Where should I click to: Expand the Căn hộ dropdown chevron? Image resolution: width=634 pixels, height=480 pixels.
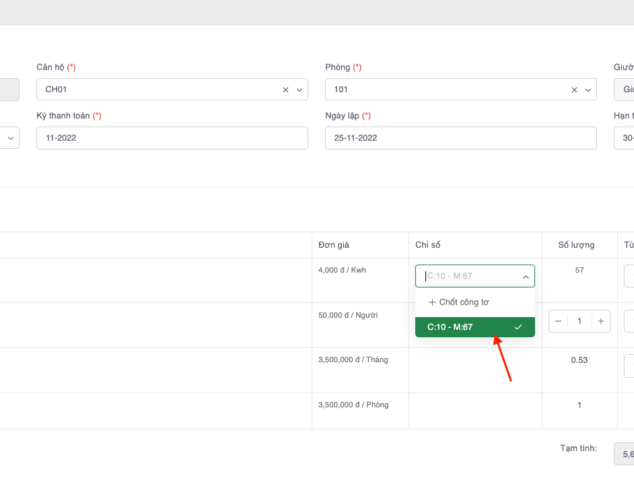click(300, 90)
